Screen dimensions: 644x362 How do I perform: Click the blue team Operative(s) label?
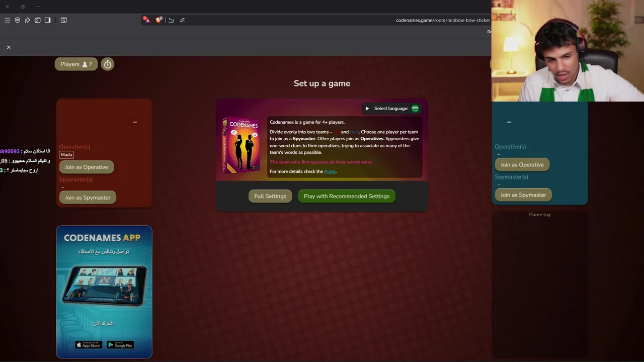[x=510, y=147]
